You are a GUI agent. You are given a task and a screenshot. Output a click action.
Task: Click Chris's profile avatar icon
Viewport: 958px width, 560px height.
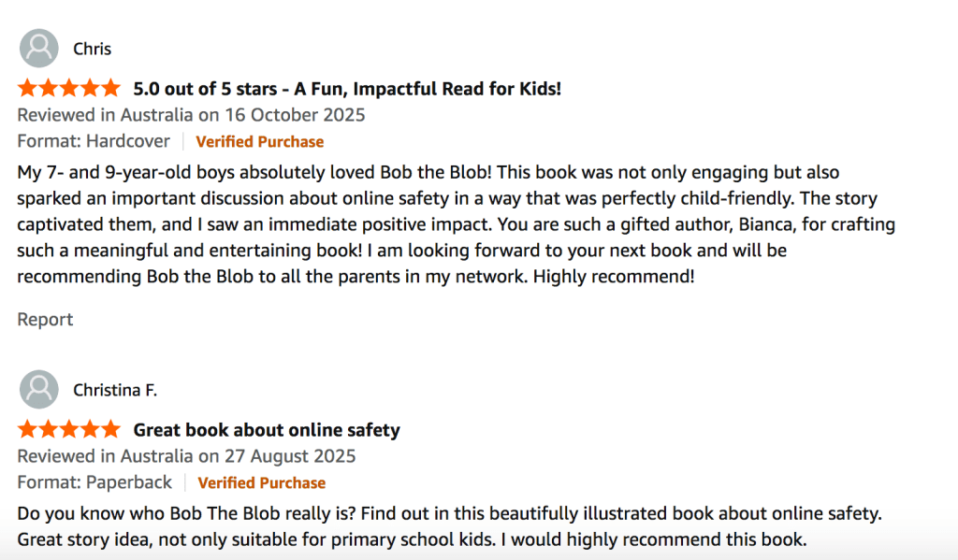tap(38, 49)
